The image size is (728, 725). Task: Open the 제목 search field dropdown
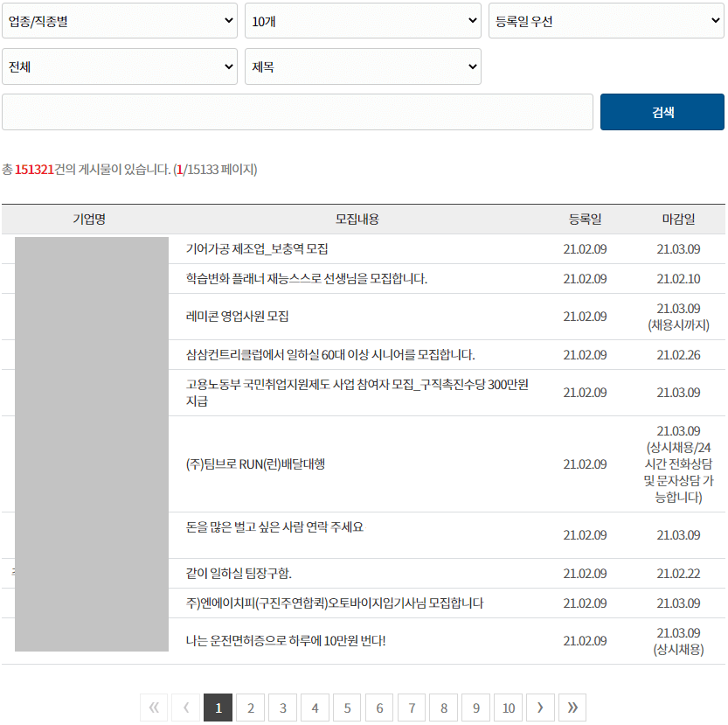pyautogui.click(x=363, y=66)
